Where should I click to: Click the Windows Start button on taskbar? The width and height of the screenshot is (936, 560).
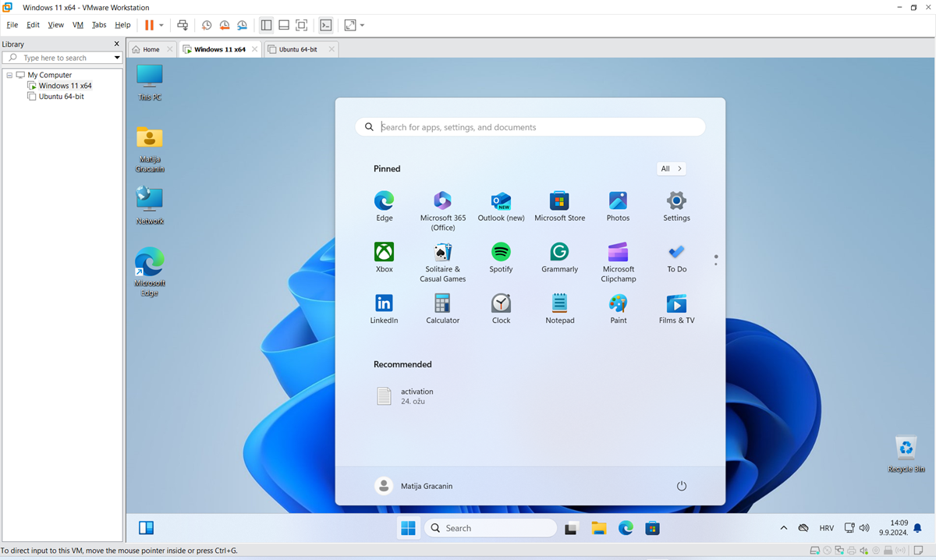point(408,528)
